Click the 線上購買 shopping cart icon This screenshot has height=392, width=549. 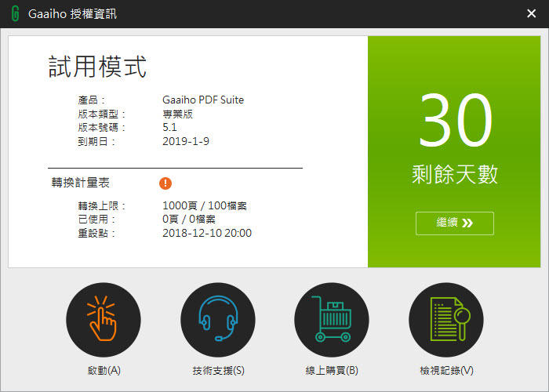pyautogui.click(x=332, y=320)
